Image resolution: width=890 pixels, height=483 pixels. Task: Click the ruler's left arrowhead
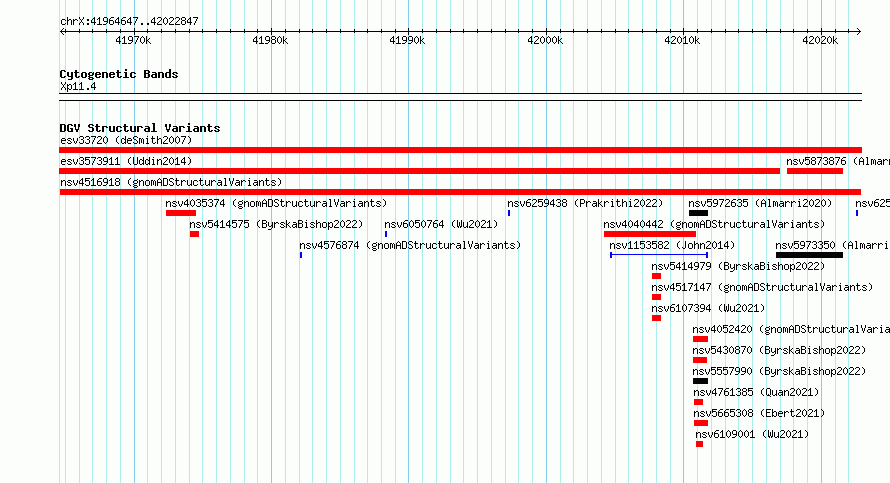pyautogui.click(x=62, y=31)
